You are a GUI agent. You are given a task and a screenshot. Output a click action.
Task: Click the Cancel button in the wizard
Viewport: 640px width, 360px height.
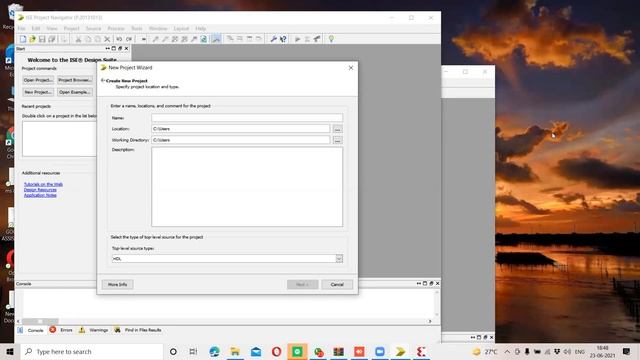pyautogui.click(x=337, y=284)
